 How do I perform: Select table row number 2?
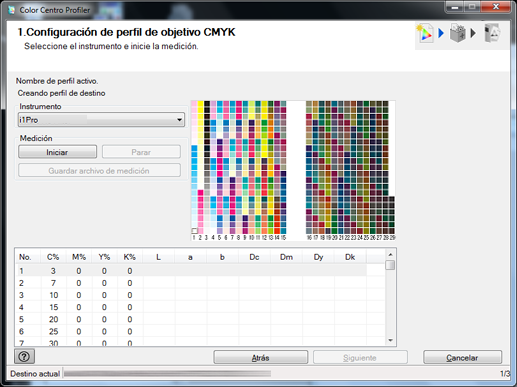coord(191,283)
